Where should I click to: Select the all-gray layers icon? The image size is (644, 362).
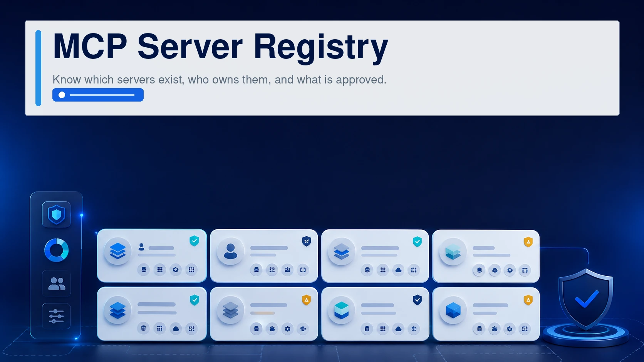(x=231, y=310)
